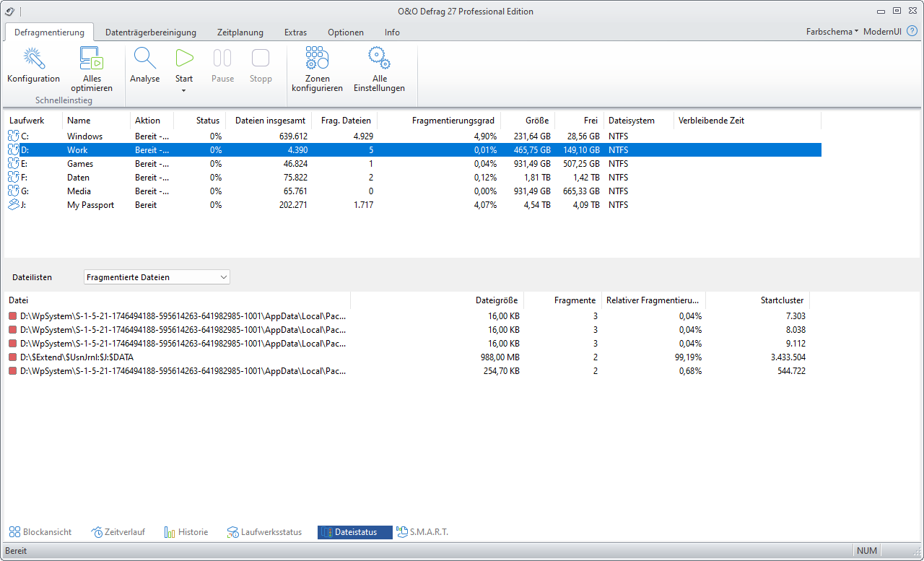Open Alle Einstellungen gears icon
Image resolution: width=924 pixels, height=561 pixels.
(x=379, y=58)
